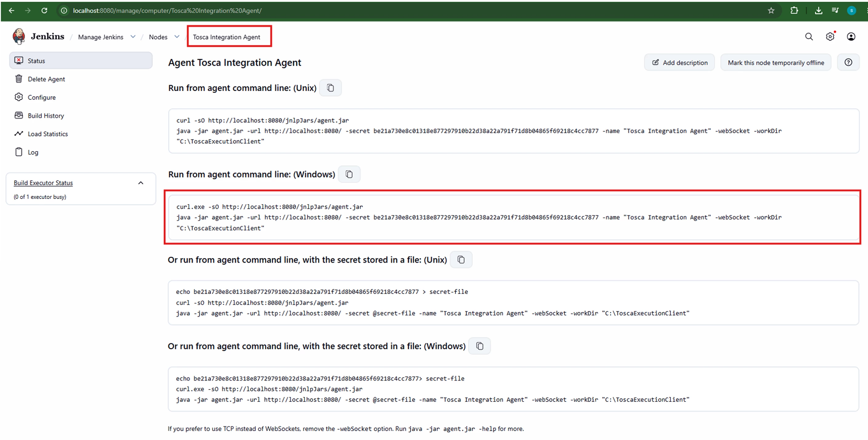Open the Status sidebar item

81,61
